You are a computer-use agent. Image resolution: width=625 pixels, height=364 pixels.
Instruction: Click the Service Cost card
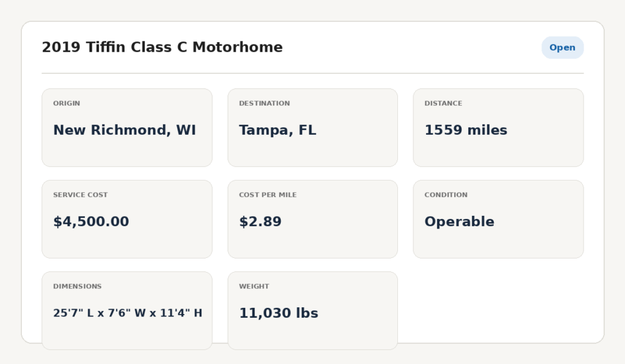[127, 219]
